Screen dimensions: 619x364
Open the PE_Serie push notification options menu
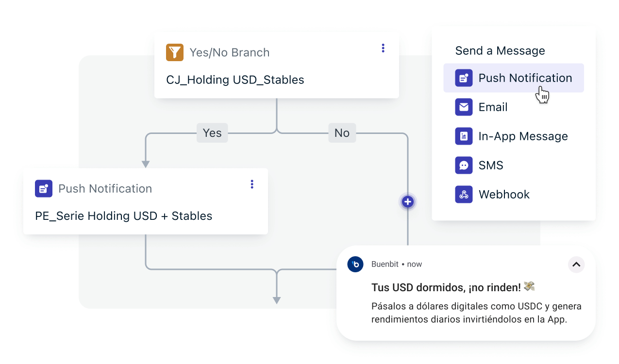click(x=251, y=184)
